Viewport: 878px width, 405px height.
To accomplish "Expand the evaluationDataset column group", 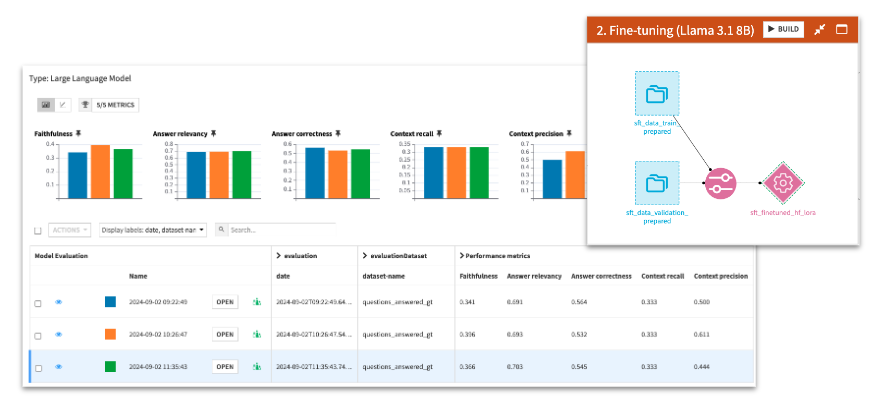I will click(365, 255).
